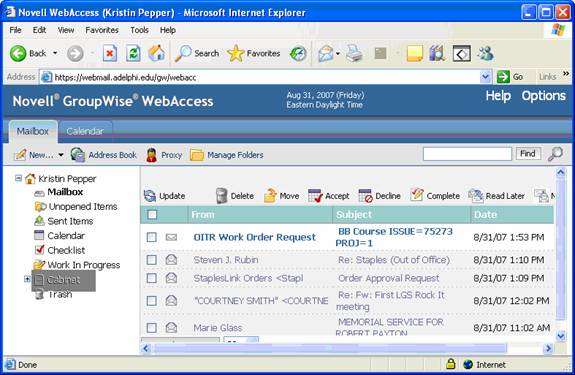Click the Decline toolbar button
The width and height of the screenshot is (575, 375).
click(x=379, y=196)
